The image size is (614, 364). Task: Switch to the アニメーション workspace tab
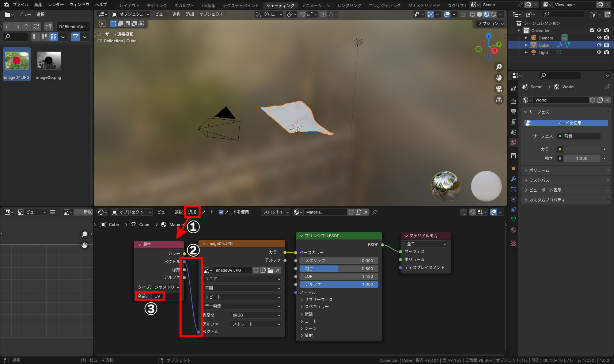[316, 5]
